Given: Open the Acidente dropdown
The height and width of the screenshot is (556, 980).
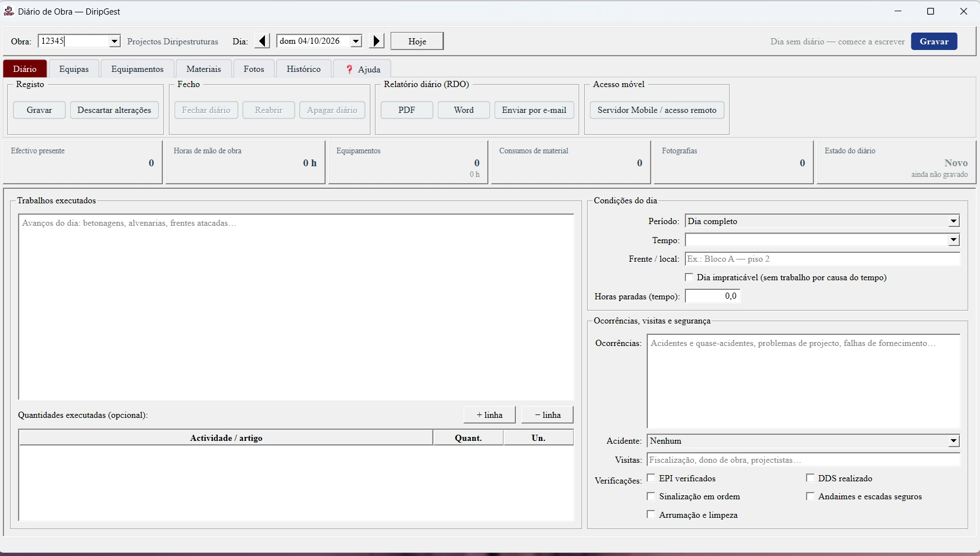Looking at the screenshot, I should (x=954, y=441).
